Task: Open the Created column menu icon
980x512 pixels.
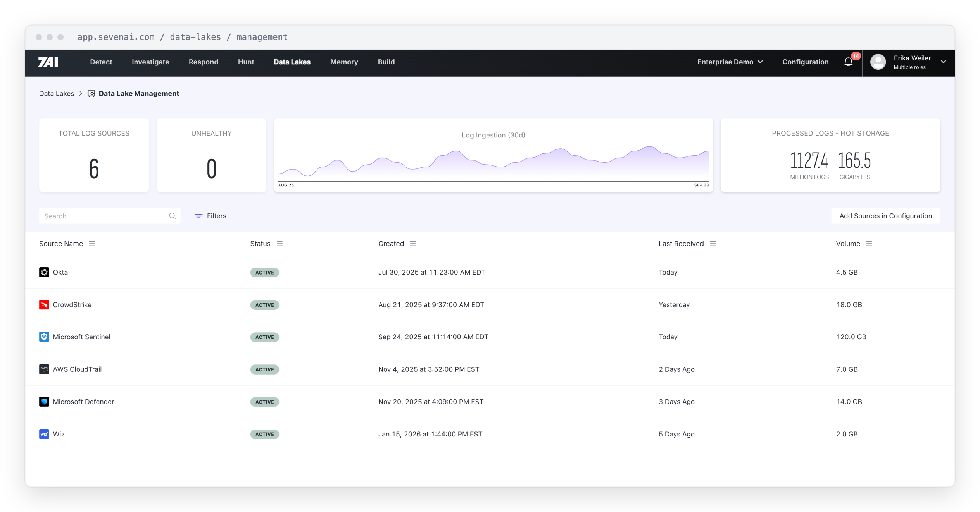Action: (x=413, y=244)
